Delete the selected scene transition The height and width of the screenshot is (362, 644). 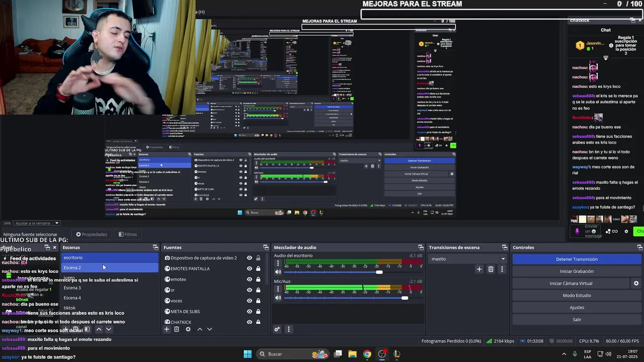click(491, 269)
